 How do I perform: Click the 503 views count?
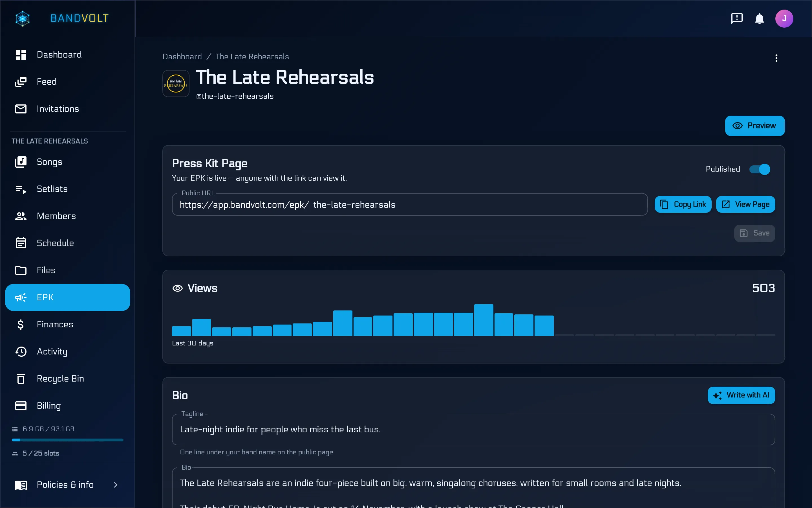pos(763,288)
